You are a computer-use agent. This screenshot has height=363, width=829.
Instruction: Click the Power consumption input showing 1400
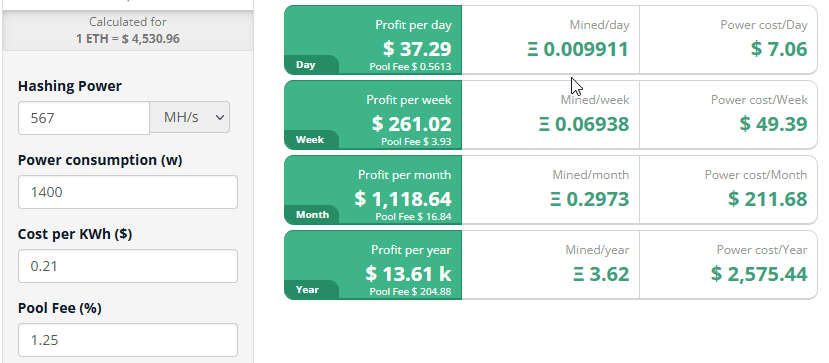pos(128,192)
